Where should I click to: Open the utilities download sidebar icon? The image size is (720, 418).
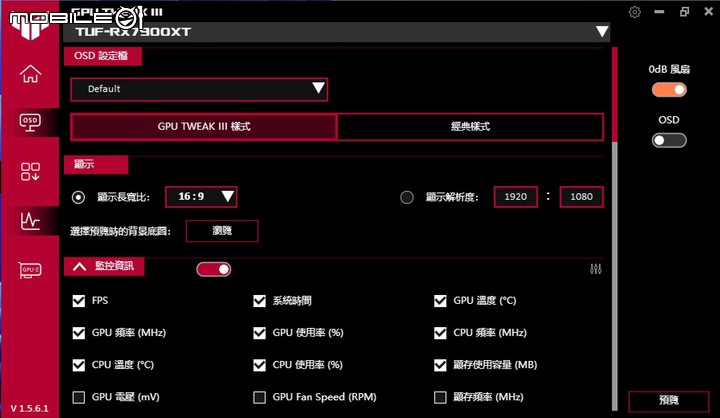tap(30, 171)
